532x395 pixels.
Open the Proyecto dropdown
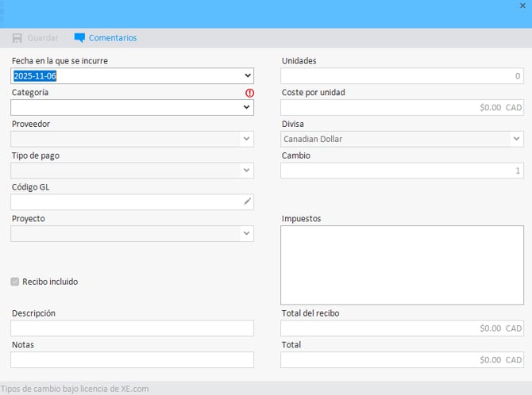click(x=247, y=234)
